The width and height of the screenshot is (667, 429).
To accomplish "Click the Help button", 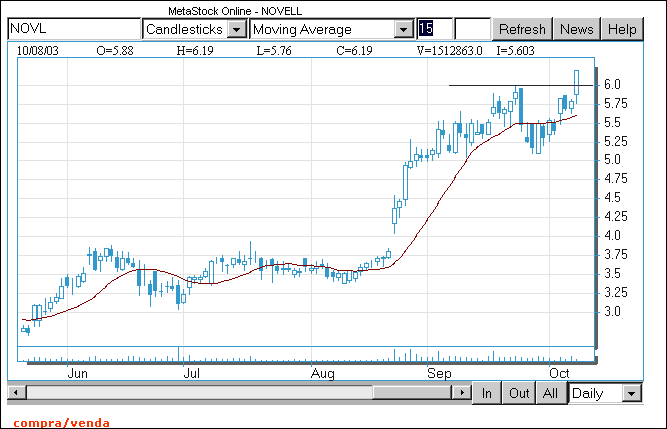I will pyautogui.click(x=622, y=29).
